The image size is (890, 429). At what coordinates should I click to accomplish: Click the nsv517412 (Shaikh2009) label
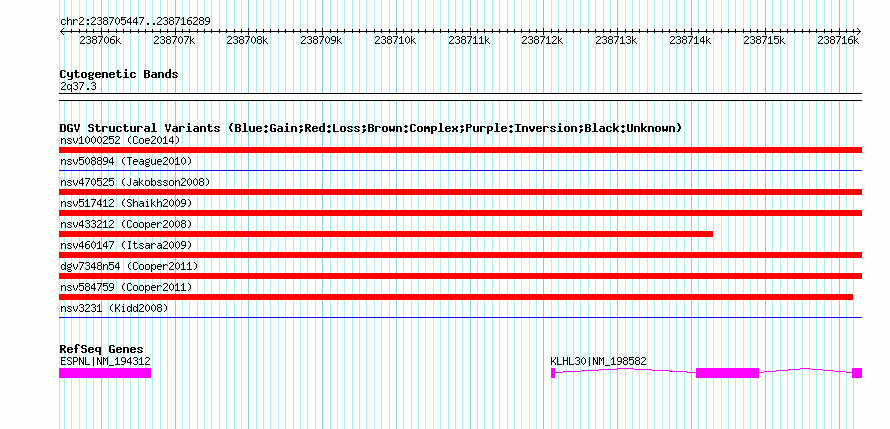tap(126, 203)
